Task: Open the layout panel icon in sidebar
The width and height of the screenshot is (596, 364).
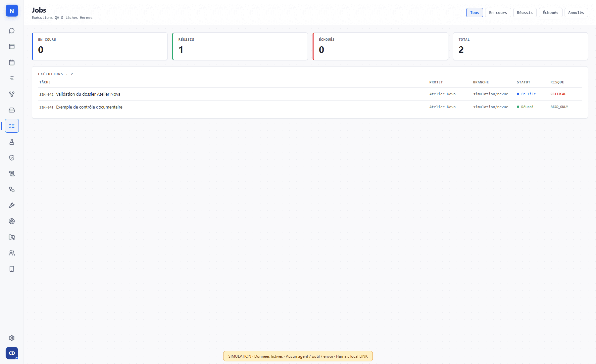Action: [12, 47]
